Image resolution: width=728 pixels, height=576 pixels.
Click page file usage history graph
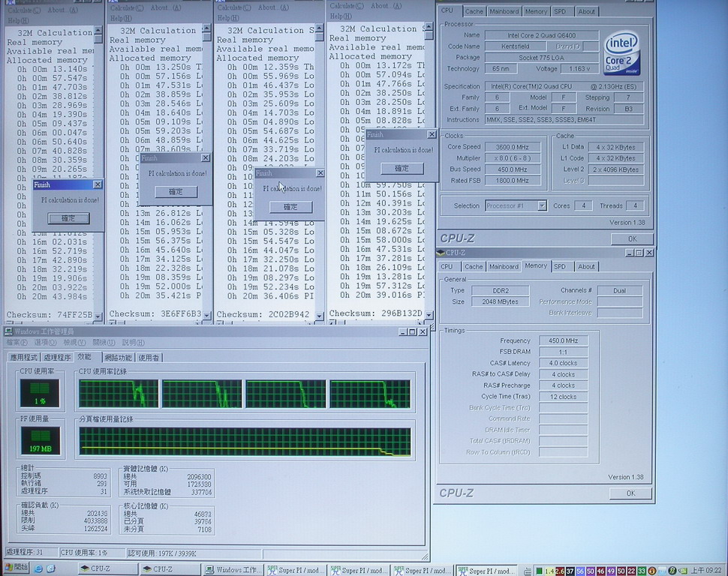point(245,442)
